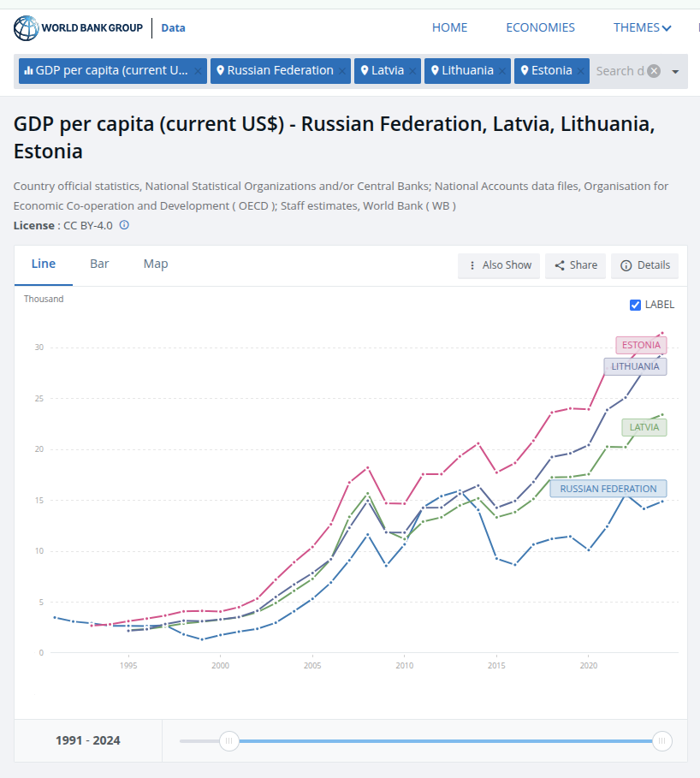Clear all selections with the gray X icon
Viewport: 700px width, 778px height.
[x=654, y=71]
